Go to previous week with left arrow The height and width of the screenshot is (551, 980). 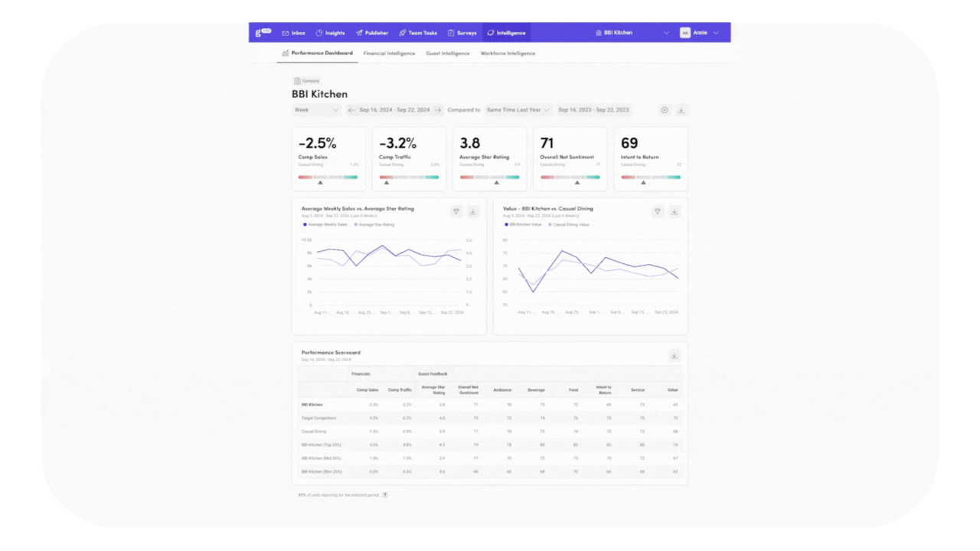tap(351, 110)
